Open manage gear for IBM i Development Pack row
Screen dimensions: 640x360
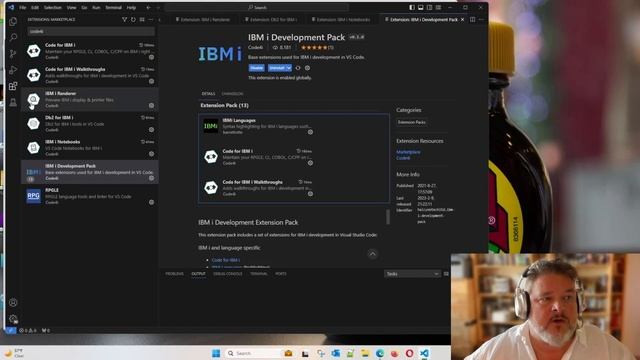click(151, 178)
